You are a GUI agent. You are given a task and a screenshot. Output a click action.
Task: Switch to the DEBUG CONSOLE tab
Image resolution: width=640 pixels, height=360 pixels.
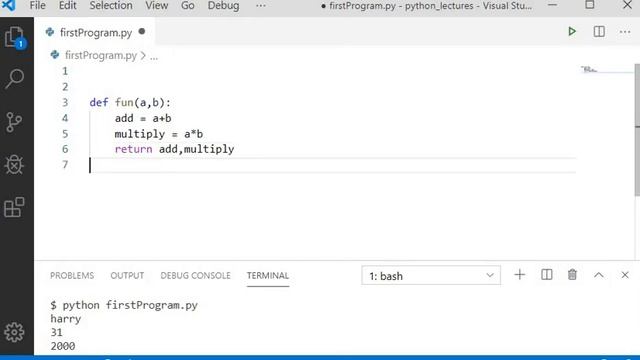click(195, 276)
